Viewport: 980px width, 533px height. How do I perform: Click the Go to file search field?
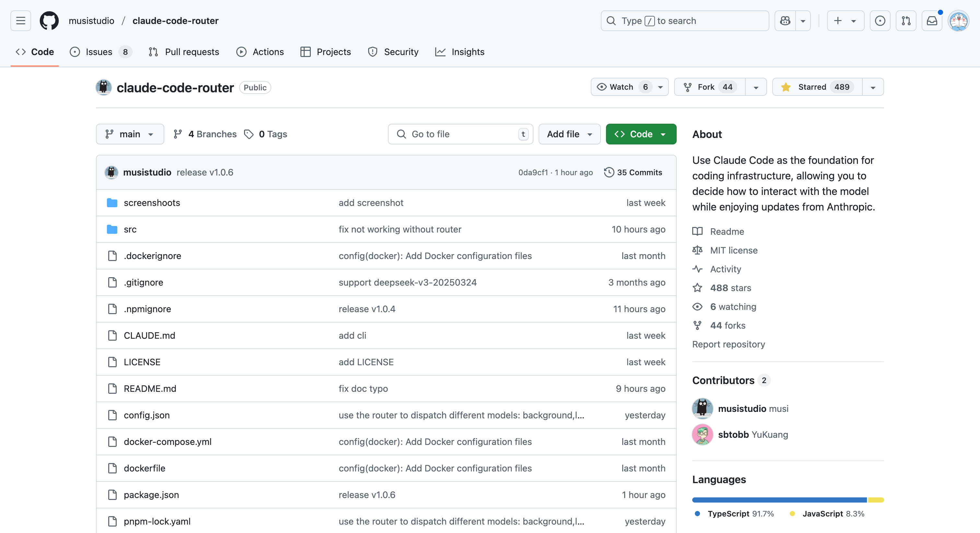[x=460, y=134]
